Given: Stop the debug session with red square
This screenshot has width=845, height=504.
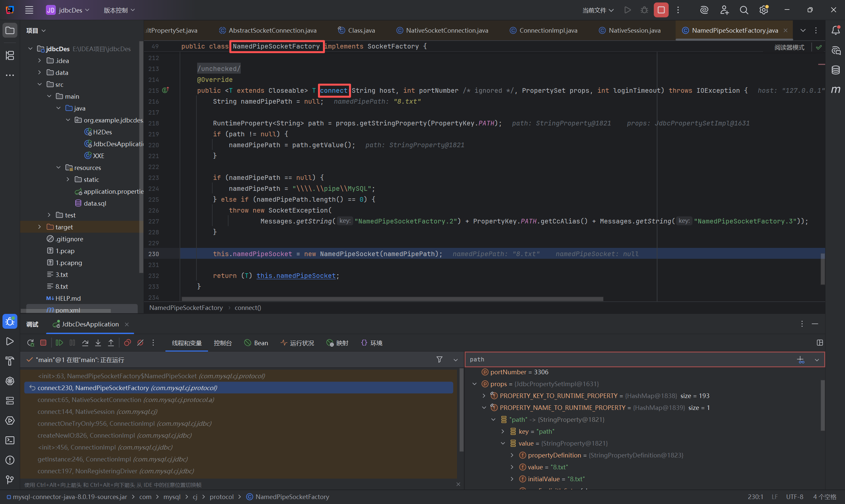Looking at the screenshot, I should click(x=43, y=343).
